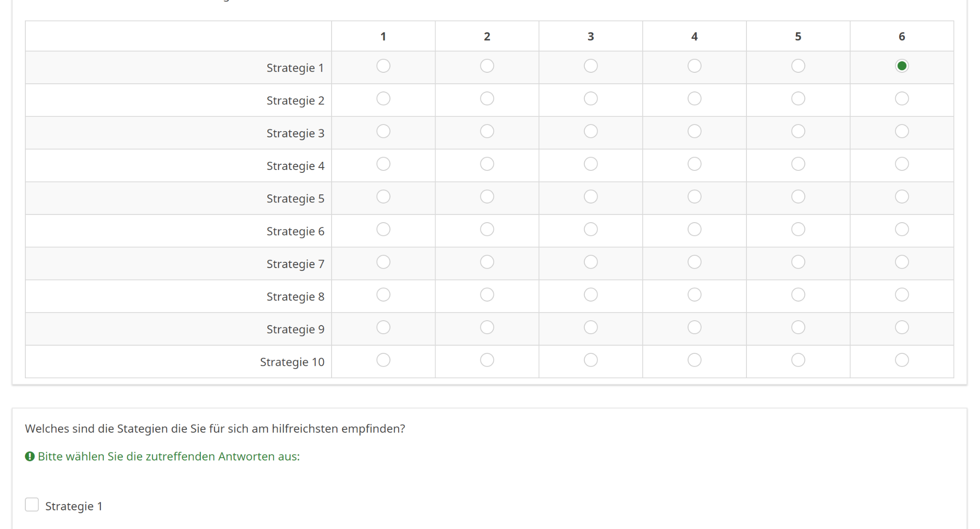
Task: Select rating 2 for Strategie 6
Action: click(x=487, y=229)
